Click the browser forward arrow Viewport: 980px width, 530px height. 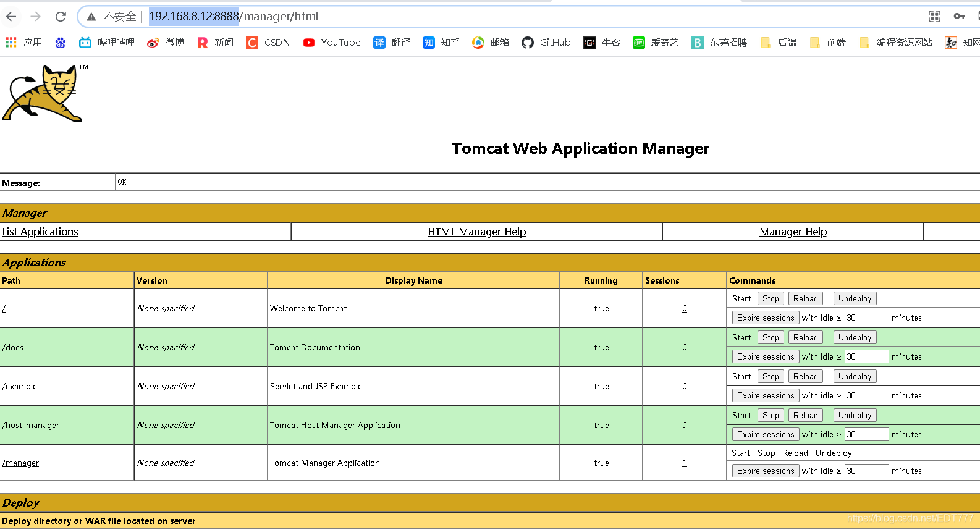pos(36,17)
